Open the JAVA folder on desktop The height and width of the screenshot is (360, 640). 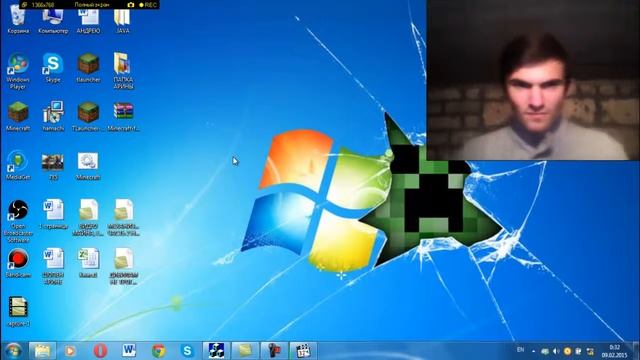pos(122,20)
